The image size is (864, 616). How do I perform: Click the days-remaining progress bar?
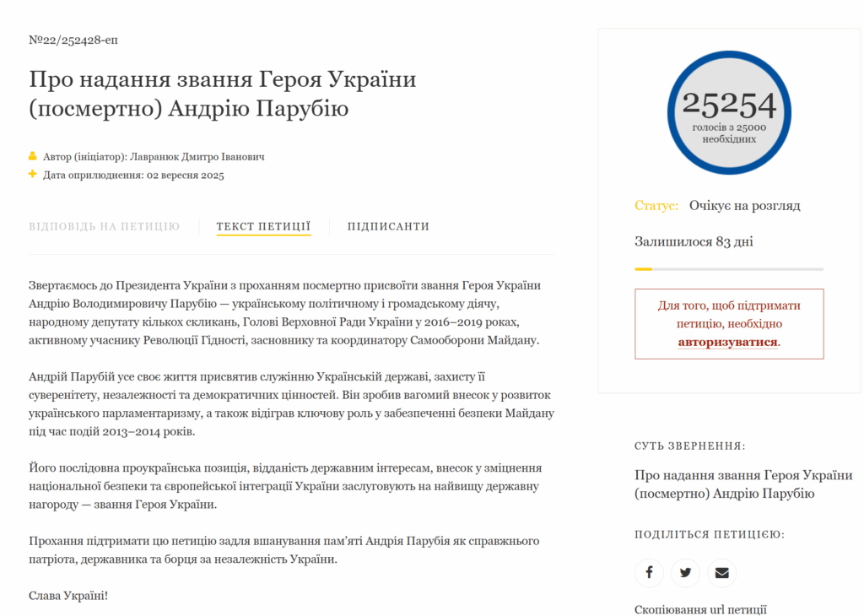(x=729, y=269)
